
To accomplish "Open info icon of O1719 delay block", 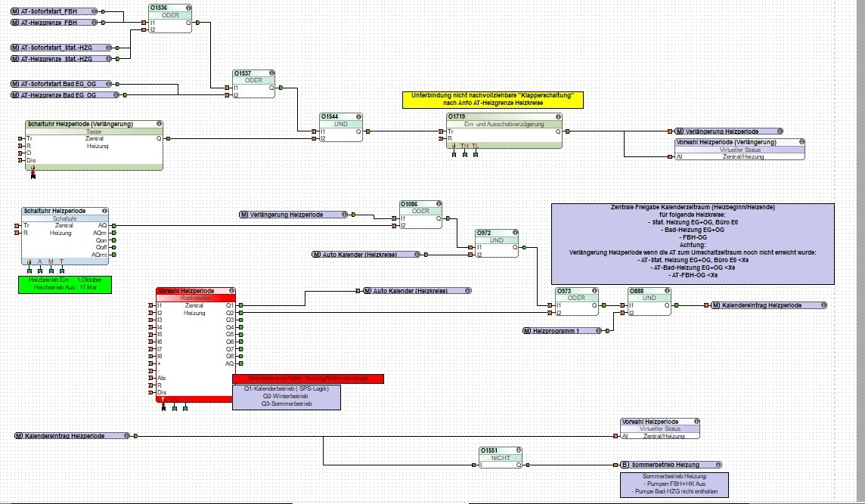I will (558, 117).
